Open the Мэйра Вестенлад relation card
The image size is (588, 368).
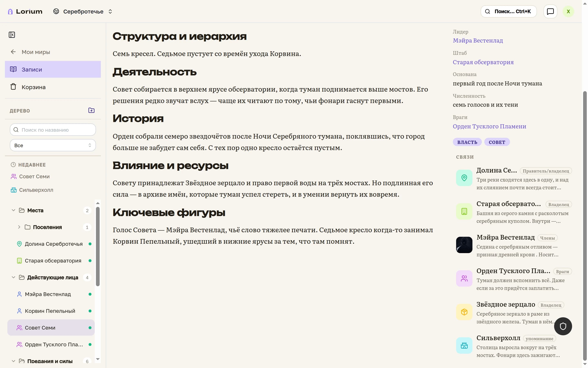(514, 245)
